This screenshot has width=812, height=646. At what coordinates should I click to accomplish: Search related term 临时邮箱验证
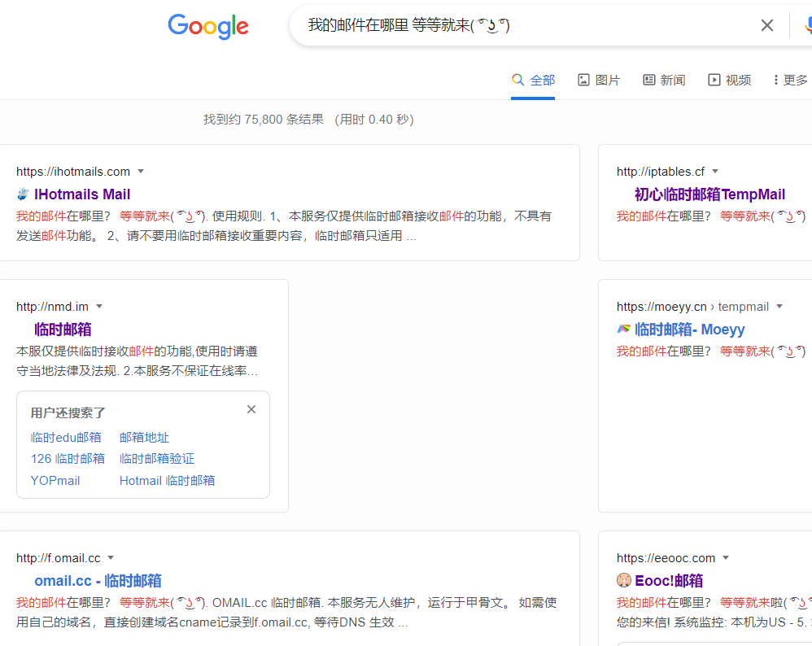(x=157, y=459)
